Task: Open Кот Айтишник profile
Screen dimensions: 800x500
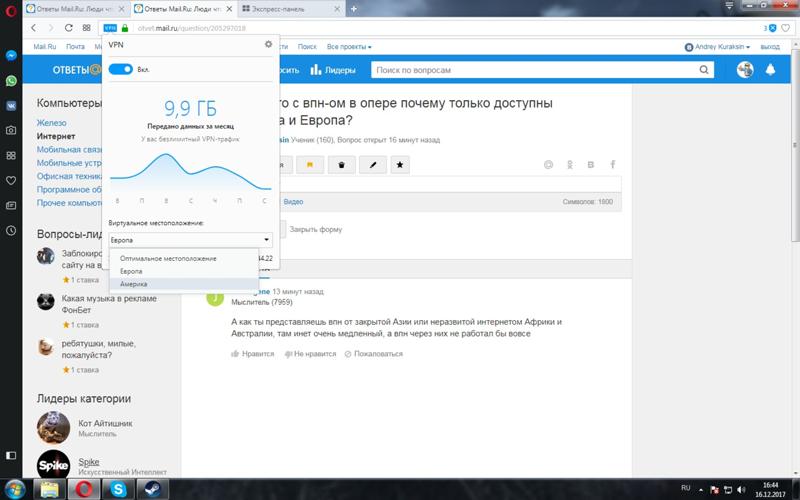Action: pyautogui.click(x=105, y=423)
